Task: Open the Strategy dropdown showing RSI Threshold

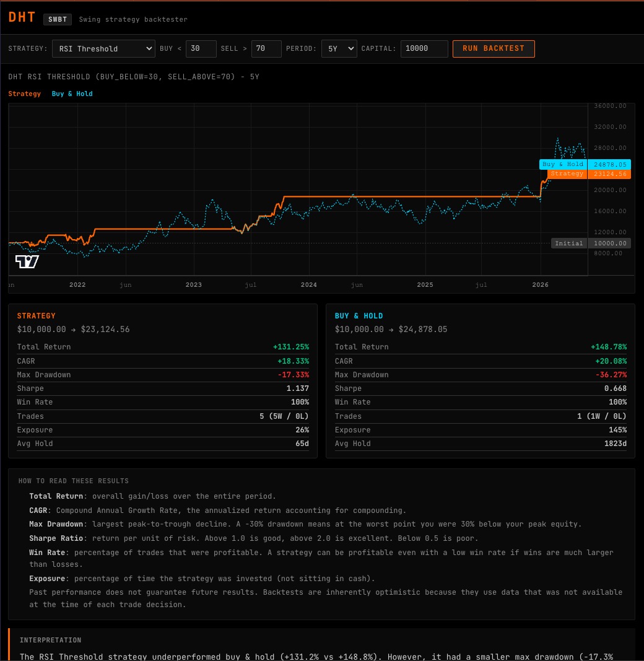Action: [x=103, y=48]
